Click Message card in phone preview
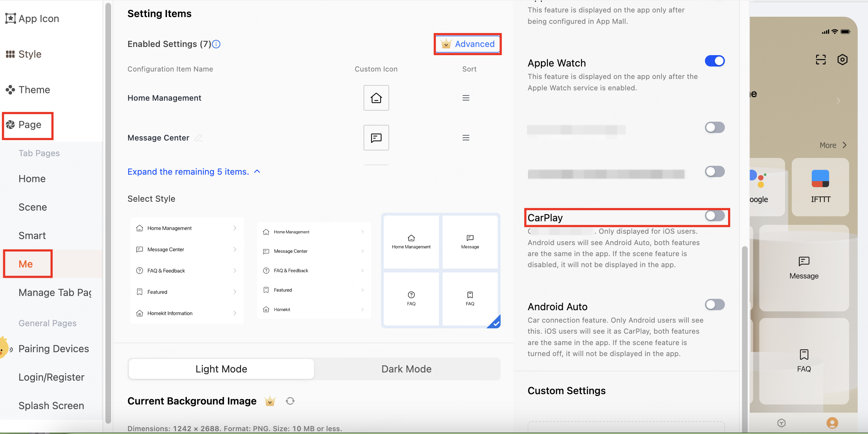Screen dimensions: 868x434 pyautogui.click(x=804, y=268)
